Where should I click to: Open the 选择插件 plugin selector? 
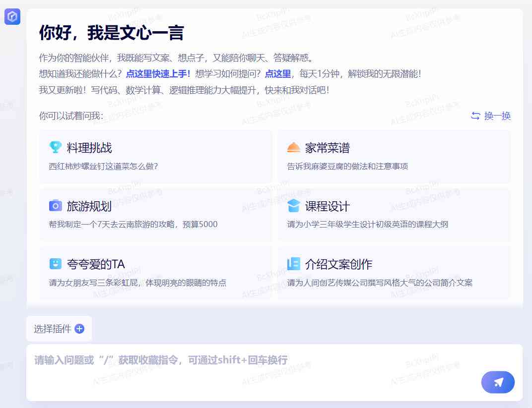coord(59,329)
